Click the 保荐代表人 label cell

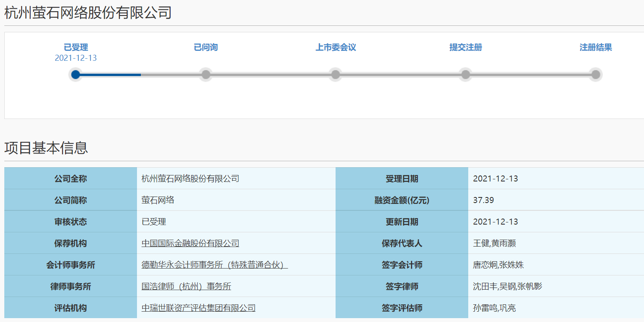click(x=402, y=243)
